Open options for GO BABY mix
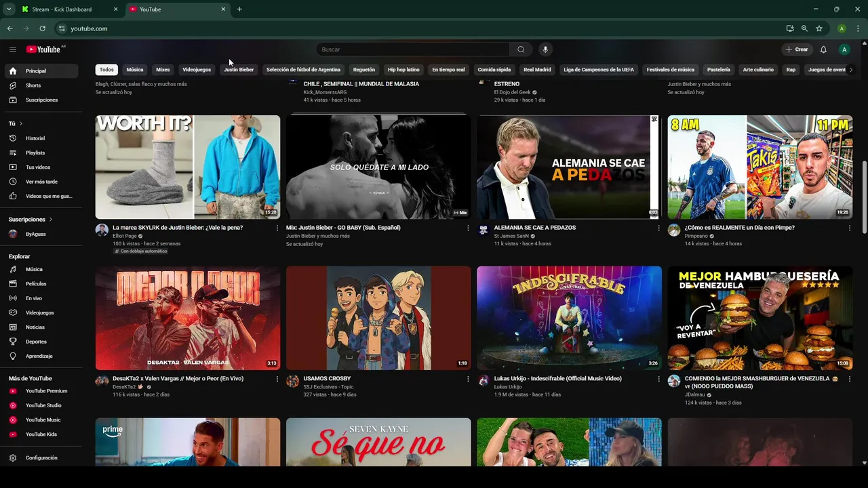Viewport: 868px width, 488px height. point(467,228)
